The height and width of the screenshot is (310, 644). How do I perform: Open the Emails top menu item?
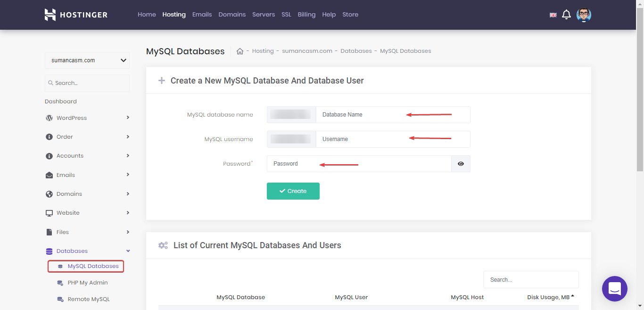(x=202, y=15)
